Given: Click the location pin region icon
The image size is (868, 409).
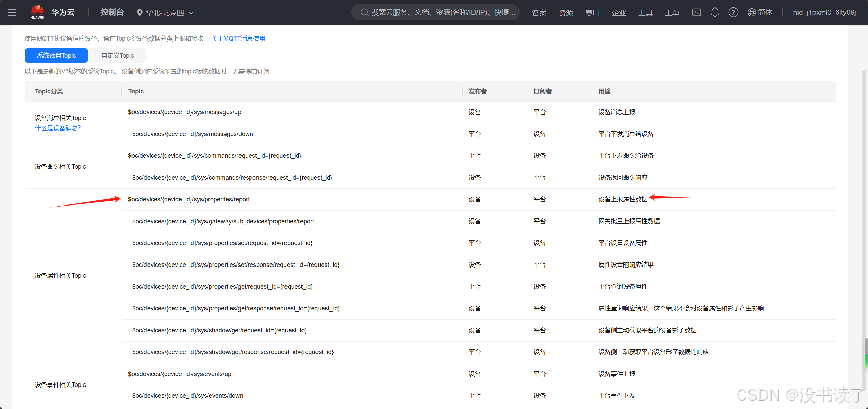Looking at the screenshot, I should [x=139, y=13].
